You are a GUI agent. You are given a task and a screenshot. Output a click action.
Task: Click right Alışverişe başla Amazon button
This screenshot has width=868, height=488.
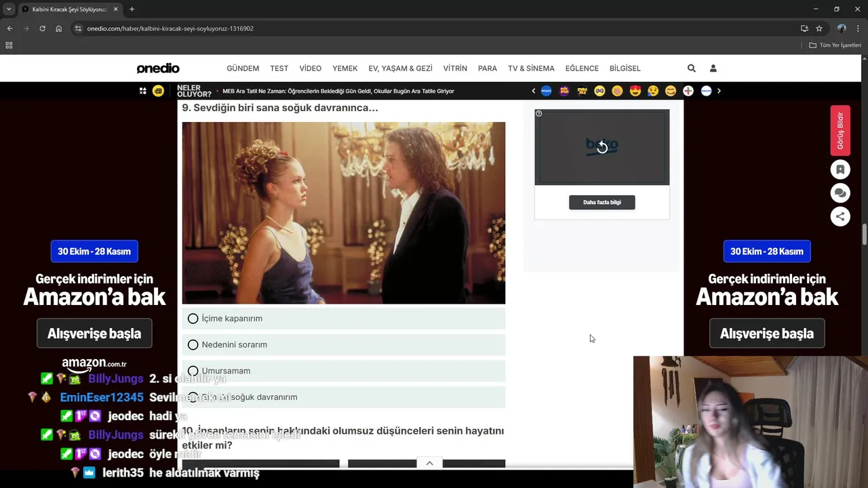point(767,333)
